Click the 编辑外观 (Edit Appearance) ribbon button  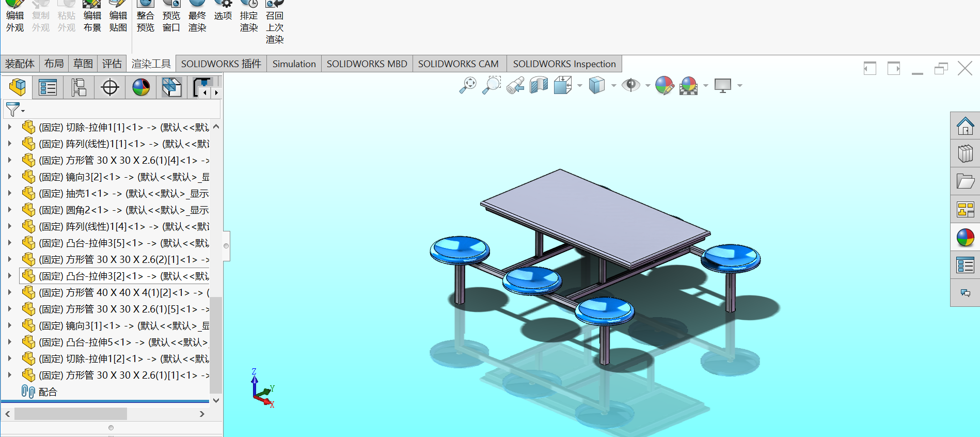tap(15, 17)
